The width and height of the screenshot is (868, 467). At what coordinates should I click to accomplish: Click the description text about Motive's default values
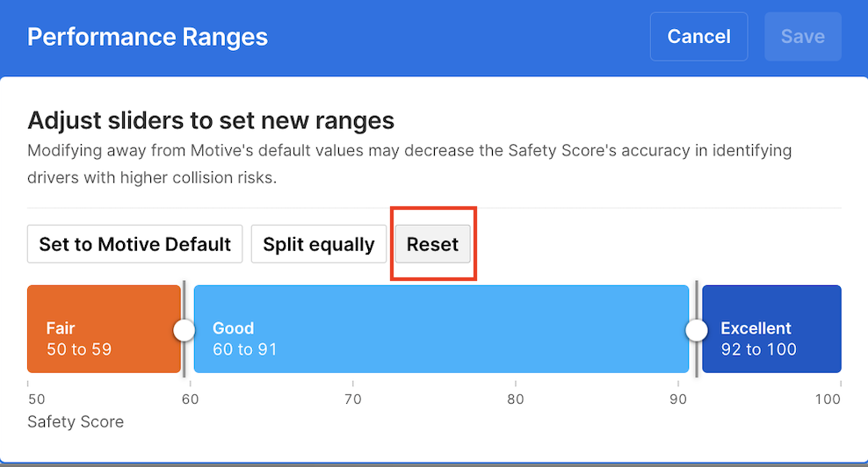click(409, 164)
